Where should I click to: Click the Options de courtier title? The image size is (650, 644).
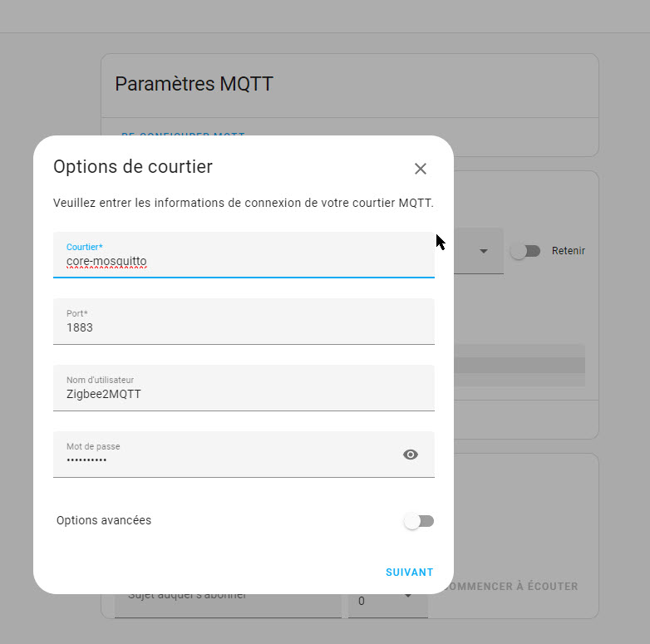pyautogui.click(x=133, y=167)
